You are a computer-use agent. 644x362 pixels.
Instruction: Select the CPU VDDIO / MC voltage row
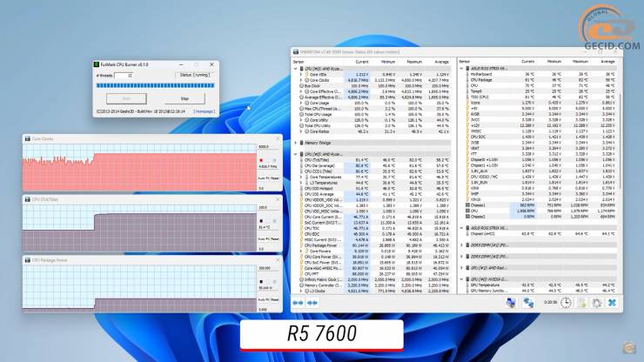coord(541,177)
